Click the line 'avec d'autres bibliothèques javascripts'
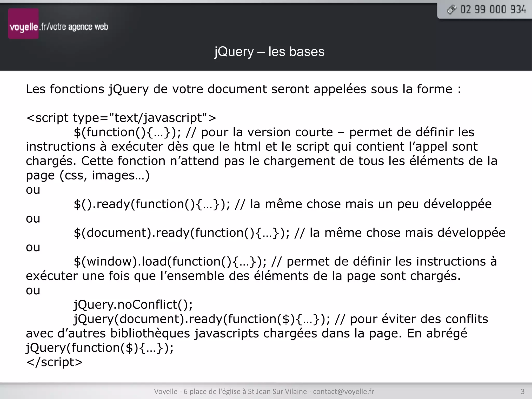Screen dimensions: 532x399 click(247, 333)
